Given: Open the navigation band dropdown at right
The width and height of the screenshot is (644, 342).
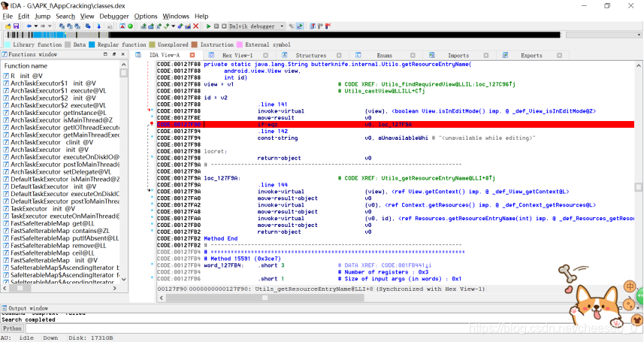Looking at the screenshot, I should pyautogui.click(x=639, y=35).
